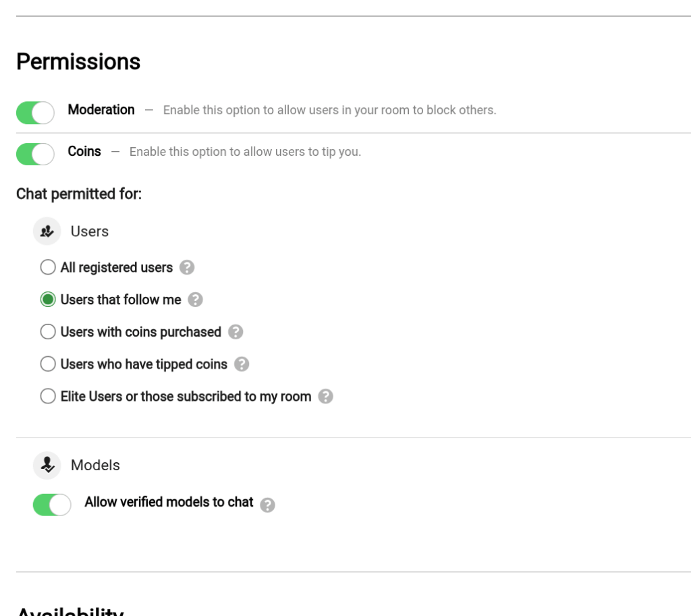The image size is (691, 616).
Task: Click help icon beside All registered users
Action: click(188, 268)
